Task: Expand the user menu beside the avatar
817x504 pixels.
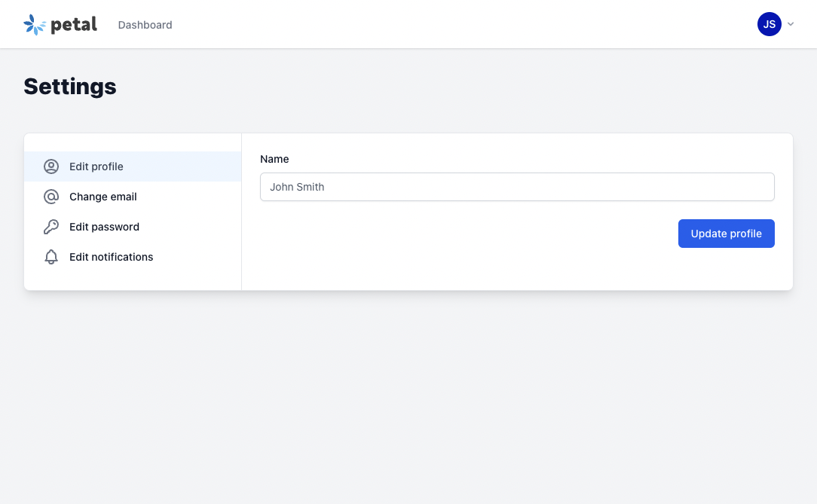Action: pos(789,23)
